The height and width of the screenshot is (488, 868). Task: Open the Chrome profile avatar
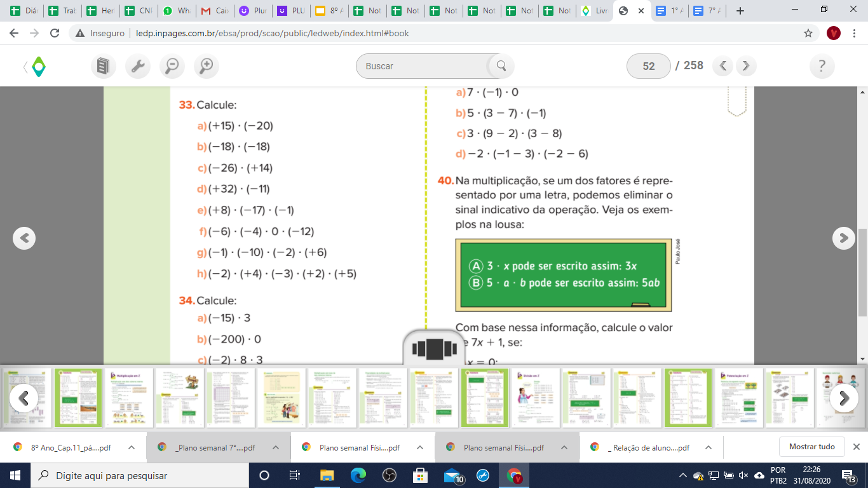tap(834, 33)
